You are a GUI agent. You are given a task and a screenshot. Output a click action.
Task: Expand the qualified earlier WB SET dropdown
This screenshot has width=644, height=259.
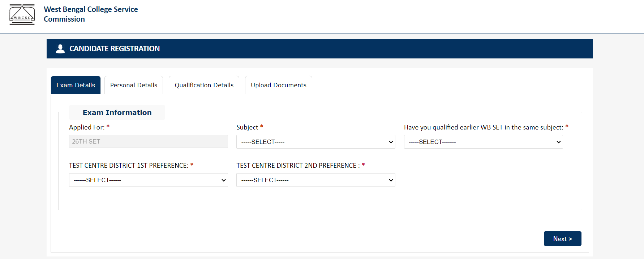tap(483, 142)
